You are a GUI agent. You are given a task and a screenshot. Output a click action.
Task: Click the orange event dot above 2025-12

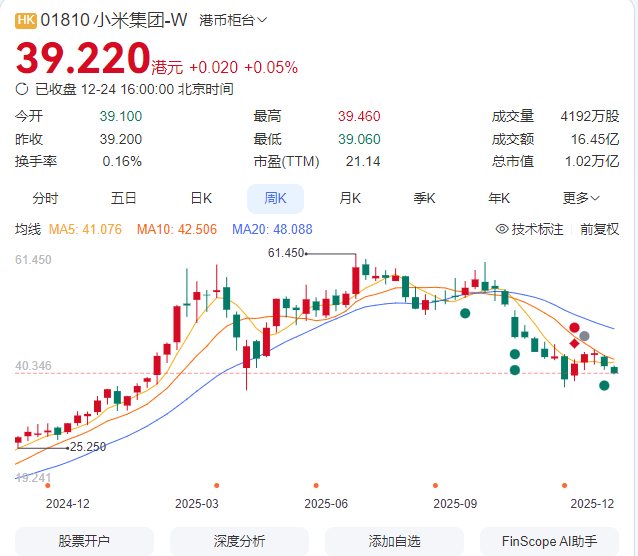(564, 485)
